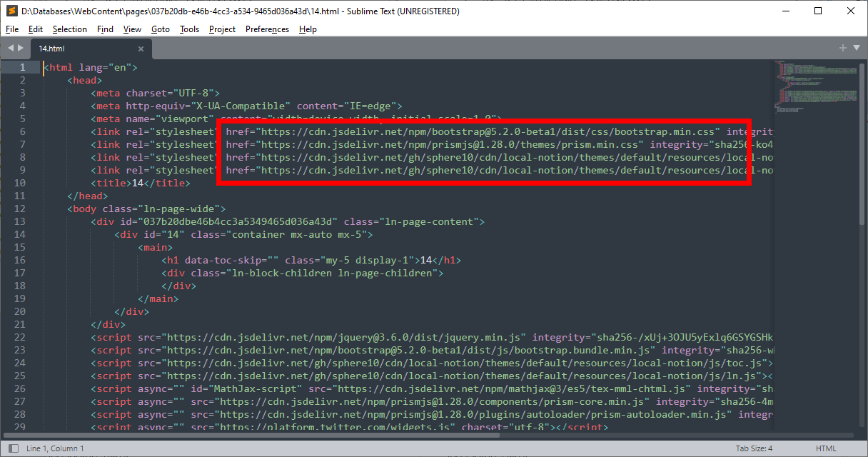This screenshot has width=868, height=457.
Task: Open the Project menu
Action: (222, 29)
